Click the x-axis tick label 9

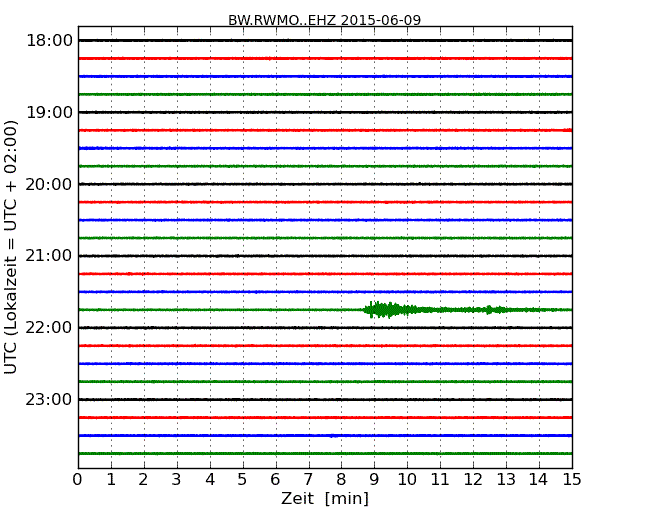(374, 480)
